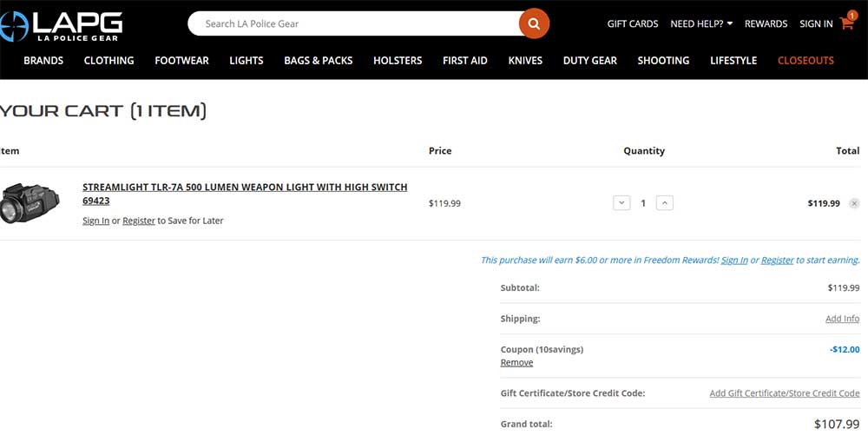Click Register in Freedom Rewards message
The height and width of the screenshot is (442, 868).
(777, 260)
